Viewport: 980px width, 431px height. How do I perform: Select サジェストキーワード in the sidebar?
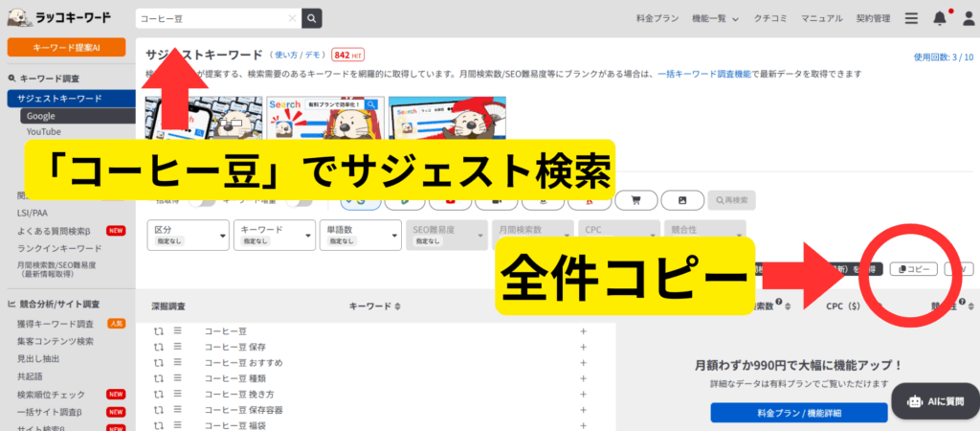tap(71, 99)
